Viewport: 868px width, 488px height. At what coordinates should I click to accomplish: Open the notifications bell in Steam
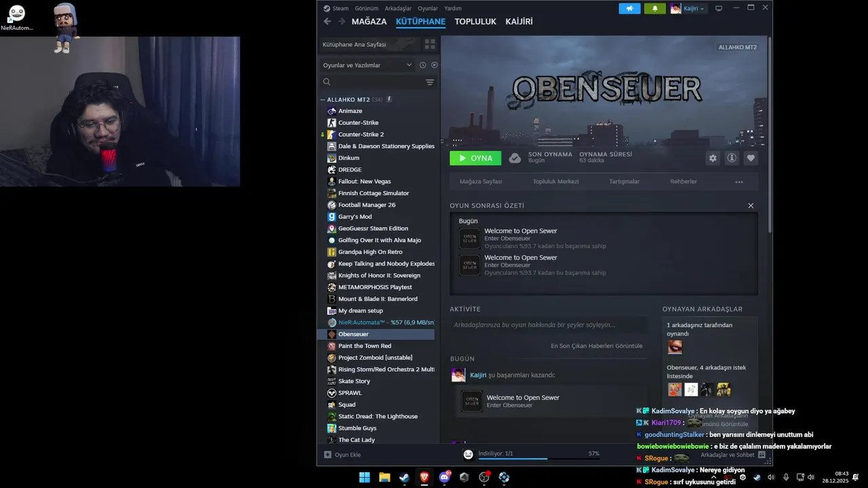click(654, 9)
